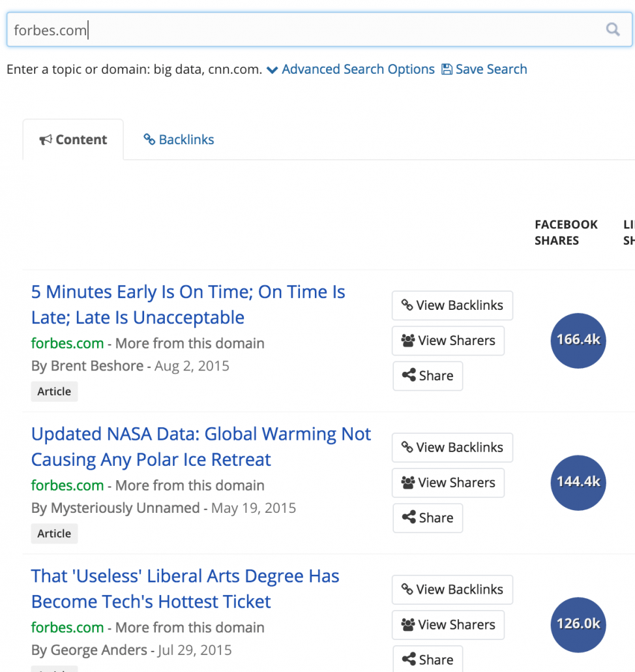Focus the forbes.com search field
Viewport: 635px width, 672px height.
[319, 29]
